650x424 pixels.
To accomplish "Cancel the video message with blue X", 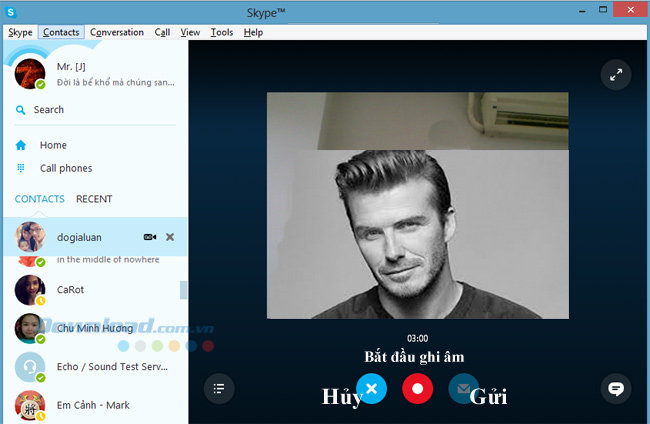I will [x=371, y=389].
